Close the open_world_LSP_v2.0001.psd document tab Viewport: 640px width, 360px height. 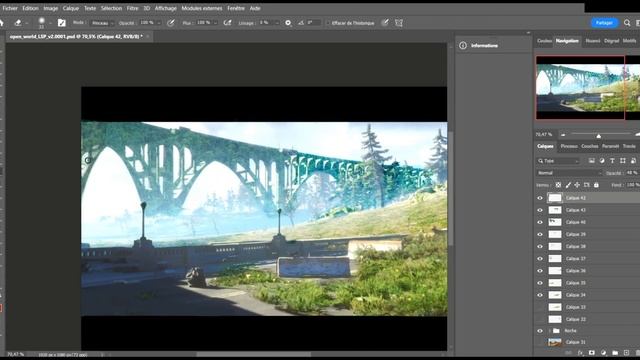148,37
